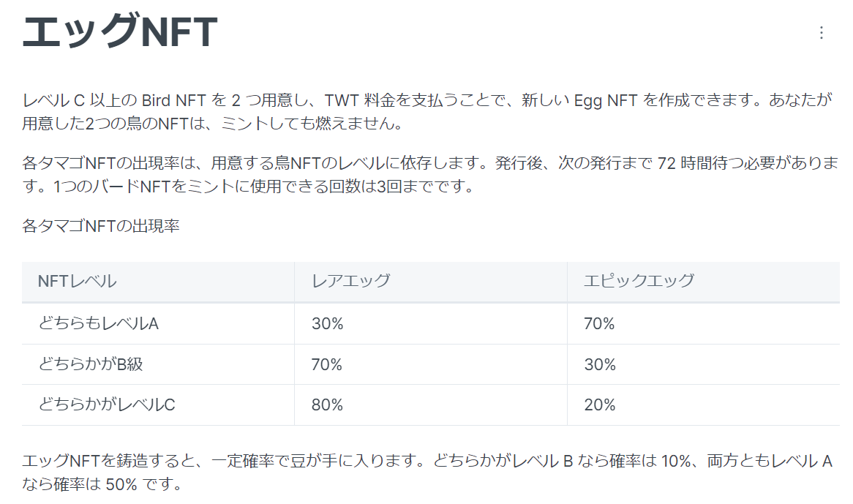
Task: Click the paragraph beginning エッグNFTを鋳造すると
Action: tap(427, 472)
